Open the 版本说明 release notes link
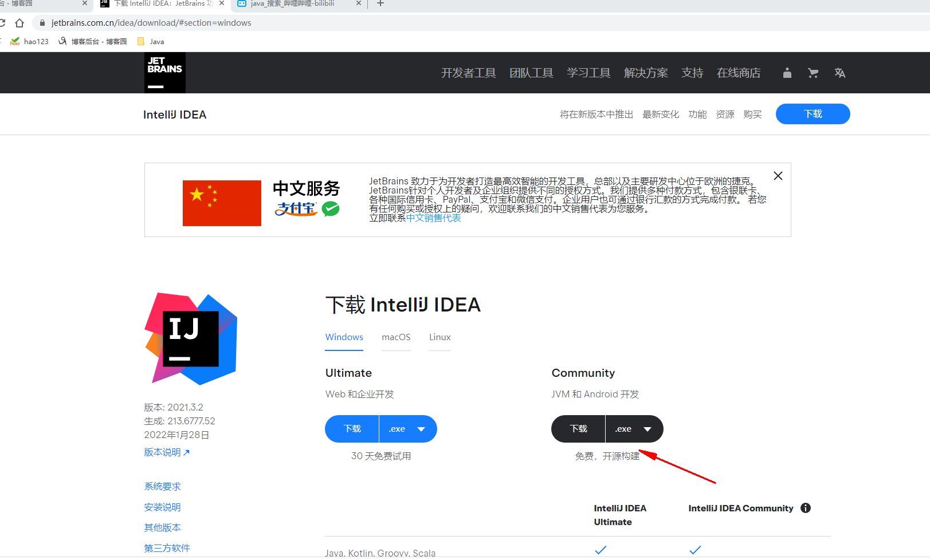The image size is (930, 560). [x=167, y=452]
